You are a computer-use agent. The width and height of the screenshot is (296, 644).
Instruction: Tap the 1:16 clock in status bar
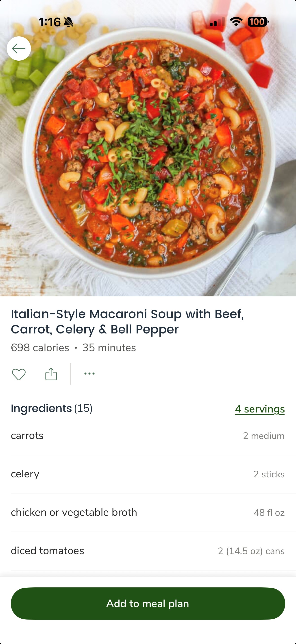49,22
